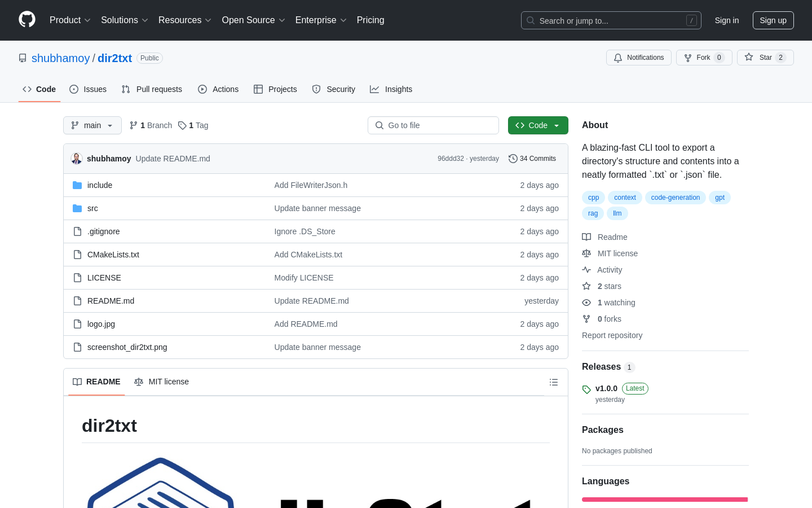The height and width of the screenshot is (508, 812).
Task: Click the Code tab in repository nav
Action: click(39, 89)
